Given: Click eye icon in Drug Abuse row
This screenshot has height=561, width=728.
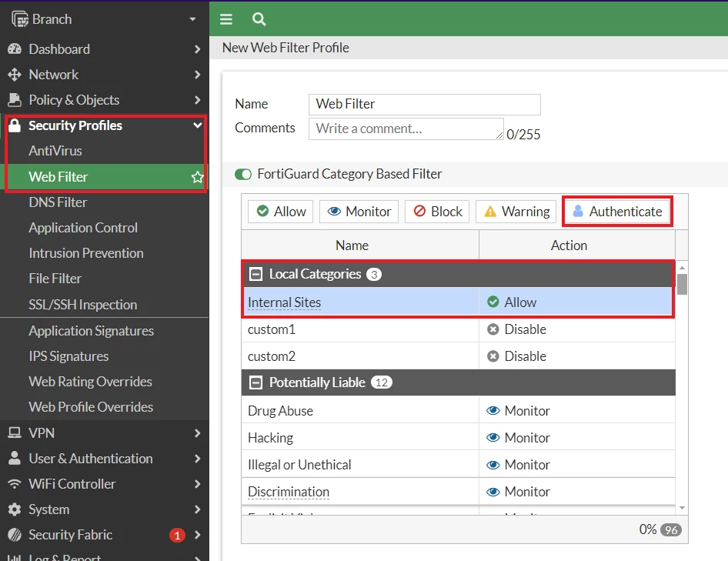Looking at the screenshot, I should [x=493, y=410].
